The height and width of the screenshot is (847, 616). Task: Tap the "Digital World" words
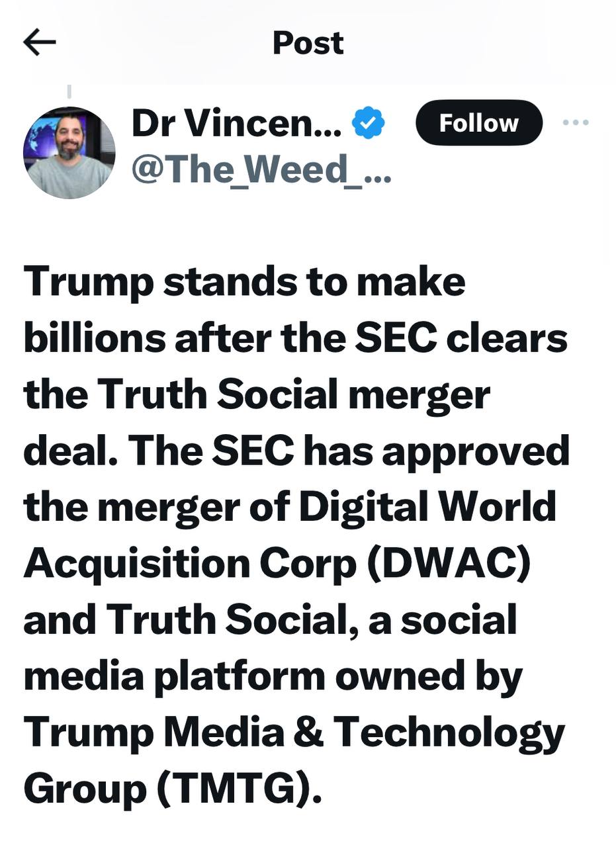(x=427, y=507)
